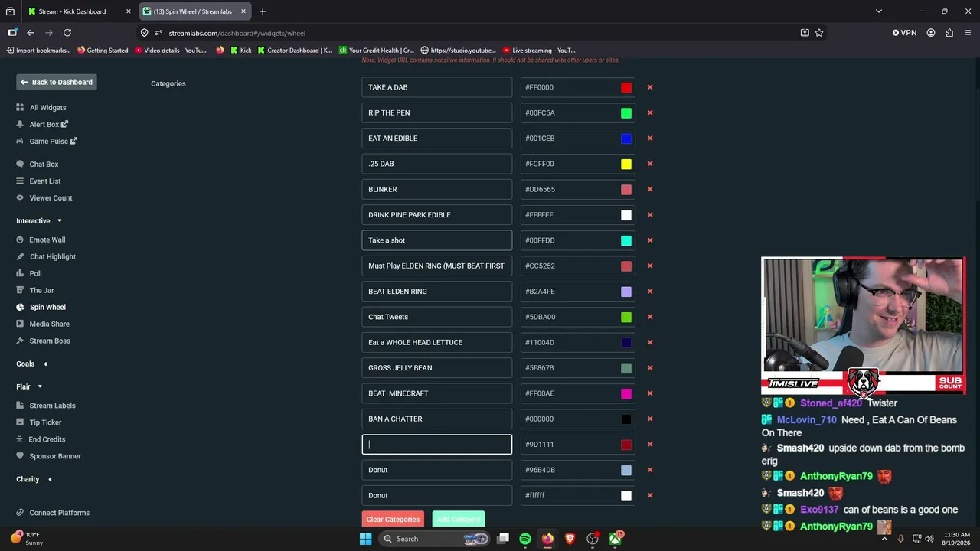Click the Add Category button
This screenshot has height=551, width=980.
pos(459,519)
